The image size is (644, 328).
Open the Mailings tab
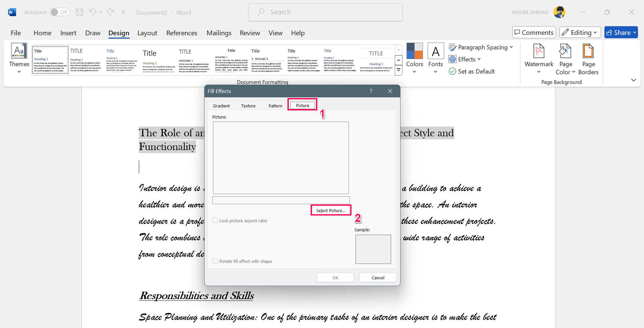219,33
